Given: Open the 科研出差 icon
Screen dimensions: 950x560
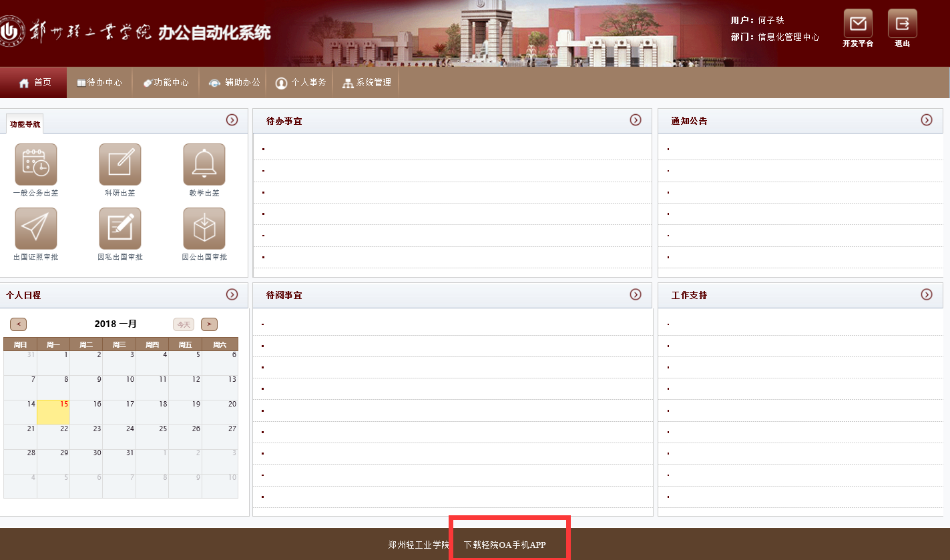Looking at the screenshot, I should [120, 164].
